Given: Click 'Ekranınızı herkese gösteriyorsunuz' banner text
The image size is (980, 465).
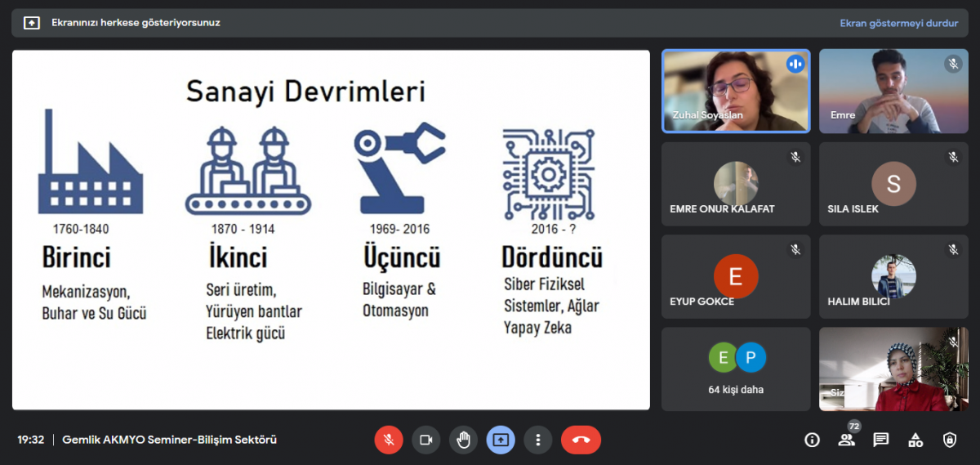Looking at the screenshot, I should tap(136, 23).
